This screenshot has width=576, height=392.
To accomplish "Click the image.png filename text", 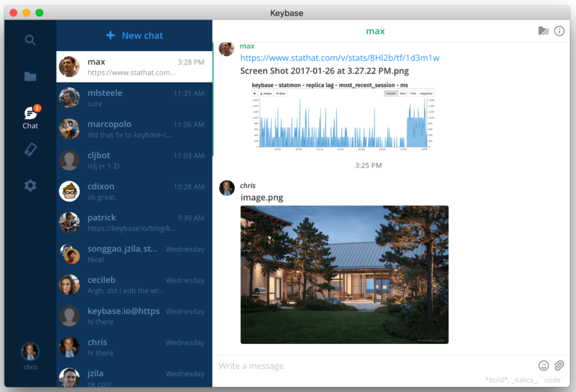I will pos(262,198).
